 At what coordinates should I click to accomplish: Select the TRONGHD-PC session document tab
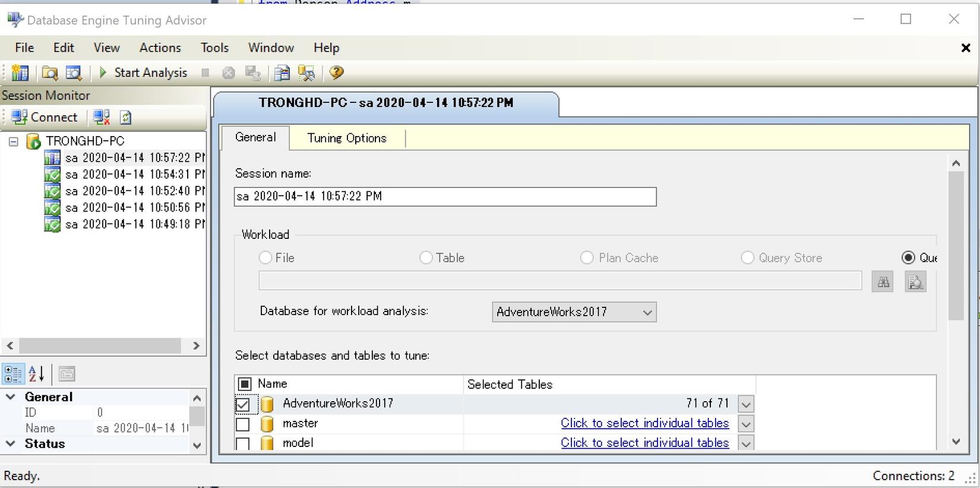click(386, 103)
